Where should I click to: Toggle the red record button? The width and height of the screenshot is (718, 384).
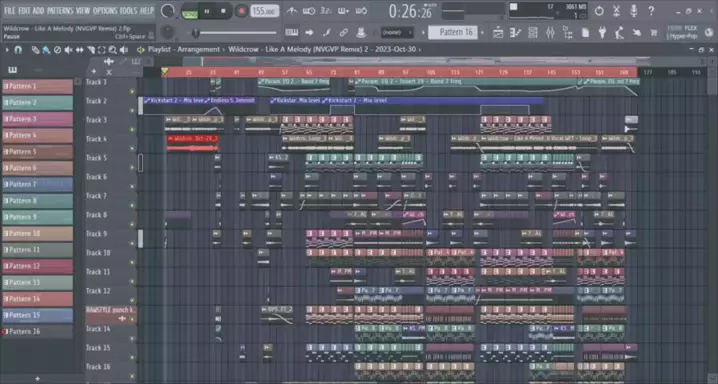(241, 11)
